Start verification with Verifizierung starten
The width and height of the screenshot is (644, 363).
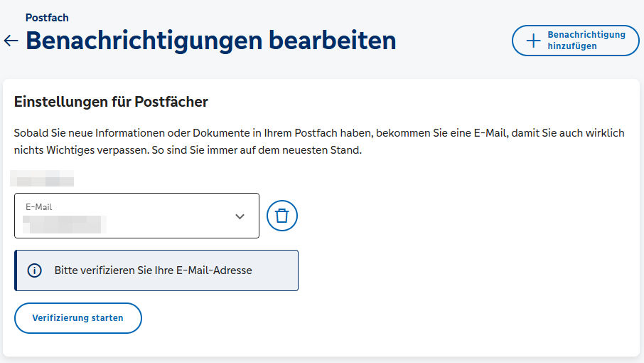click(x=78, y=318)
